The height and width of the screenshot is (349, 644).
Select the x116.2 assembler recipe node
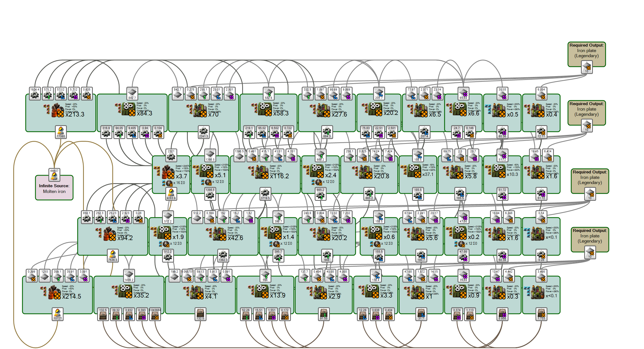(x=265, y=174)
